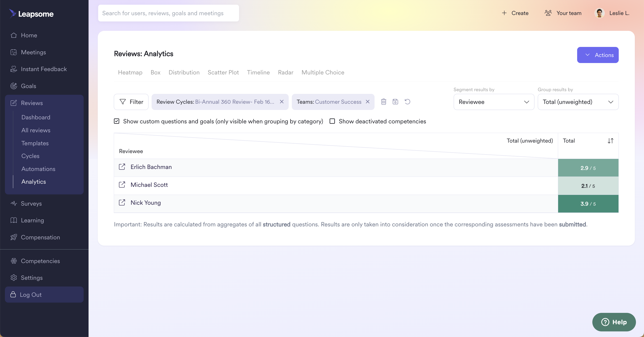Uncheck Show custom questions and goals

(117, 121)
